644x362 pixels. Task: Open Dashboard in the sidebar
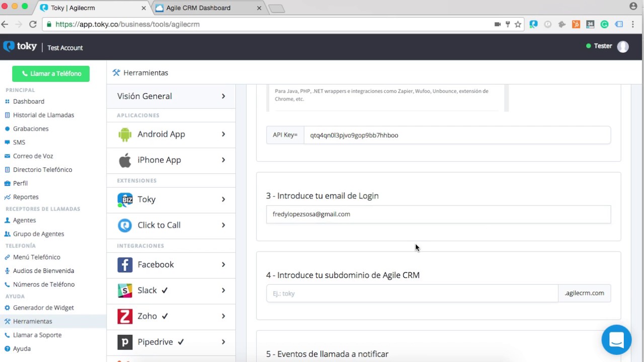[x=29, y=102]
